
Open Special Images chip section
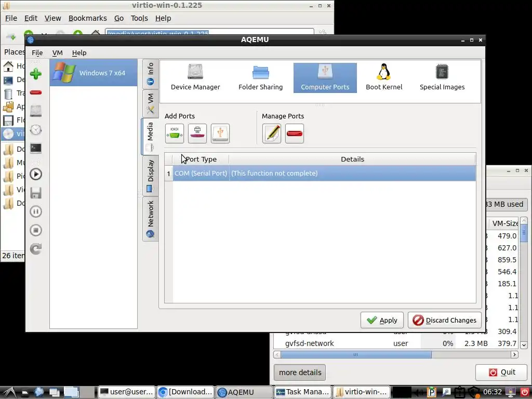coord(442,78)
